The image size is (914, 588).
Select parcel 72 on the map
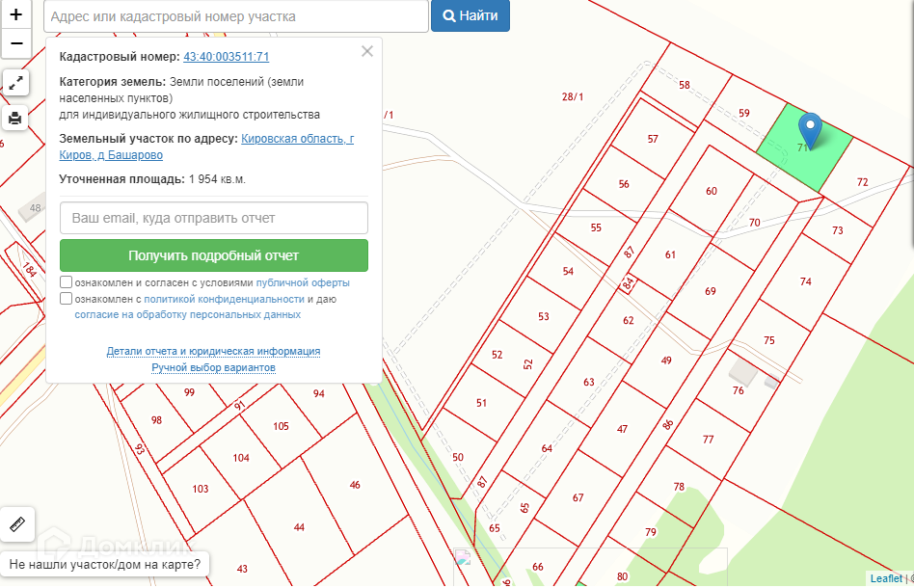tap(861, 182)
